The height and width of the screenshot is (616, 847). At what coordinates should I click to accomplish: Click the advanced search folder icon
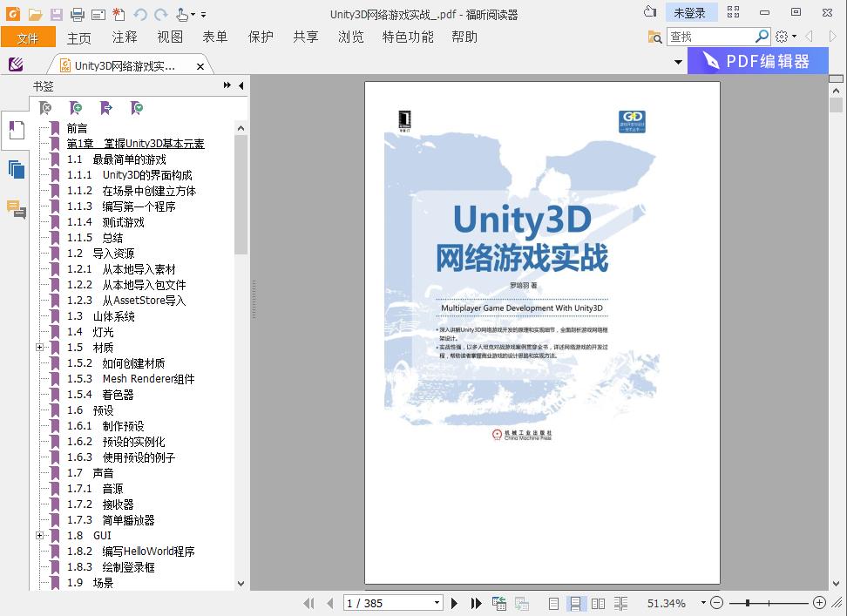(x=654, y=37)
